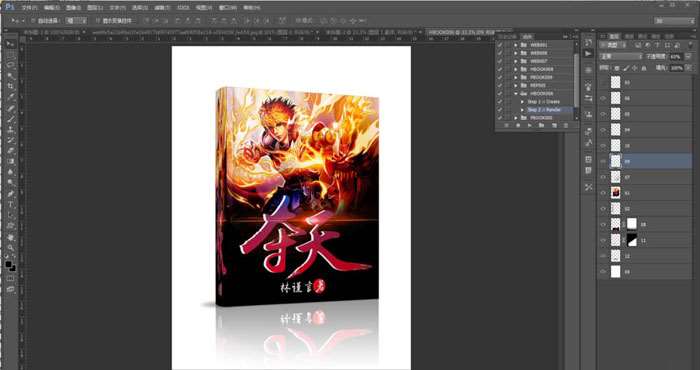
Task: Create new set via Actions panel folder icon
Action: click(x=542, y=125)
